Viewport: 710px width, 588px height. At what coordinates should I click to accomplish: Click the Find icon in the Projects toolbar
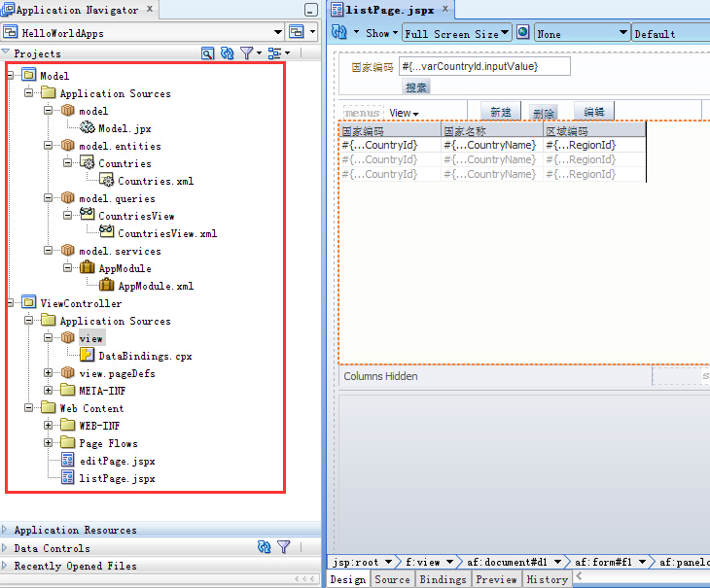pos(207,53)
